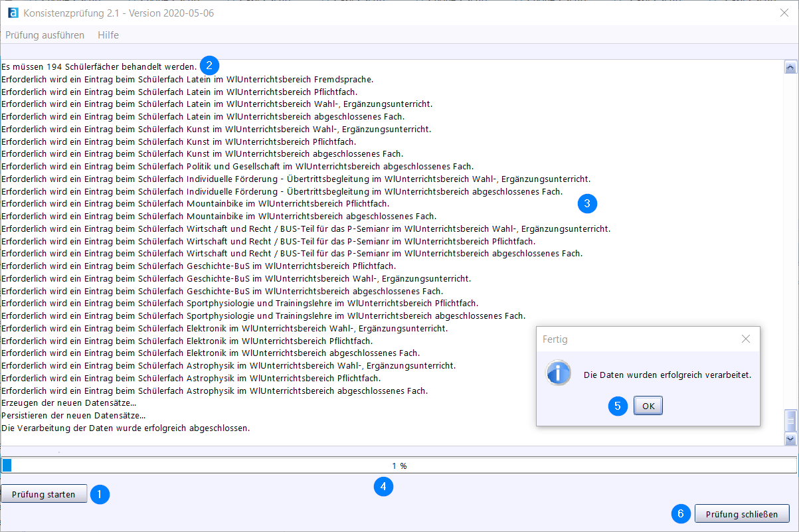Click line 'Erzeugen der neuen Datensätze...'
Screen dimensions: 799x532
pos(69,402)
